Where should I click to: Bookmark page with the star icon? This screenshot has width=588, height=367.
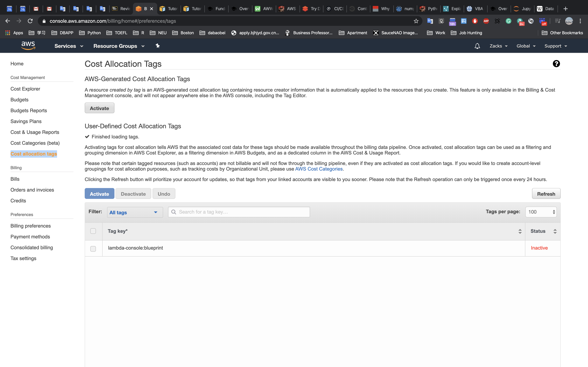click(416, 21)
